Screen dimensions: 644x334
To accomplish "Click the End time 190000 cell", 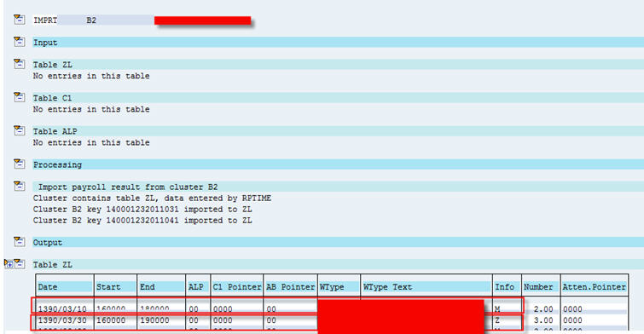I will pyautogui.click(x=154, y=320).
